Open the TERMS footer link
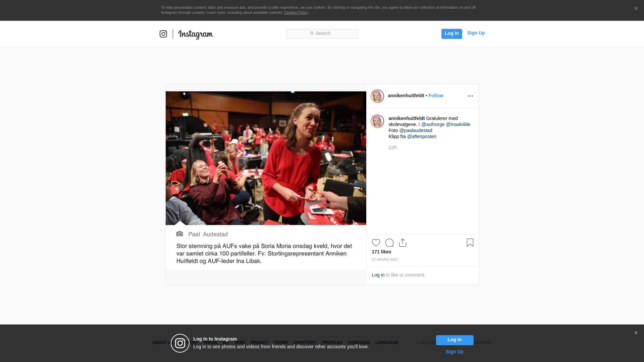This screenshot has height=362, width=644. [281, 343]
